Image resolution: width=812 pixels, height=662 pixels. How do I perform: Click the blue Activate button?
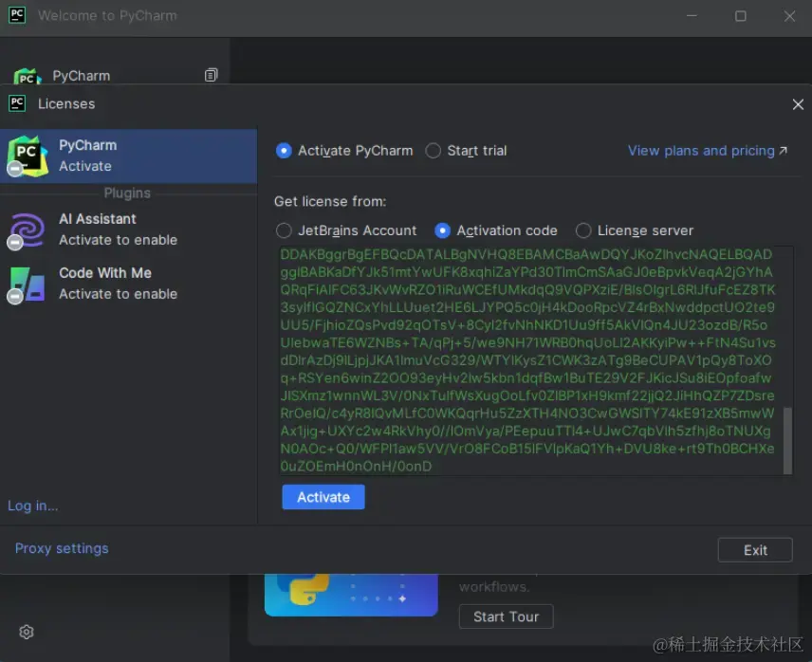[x=323, y=497]
